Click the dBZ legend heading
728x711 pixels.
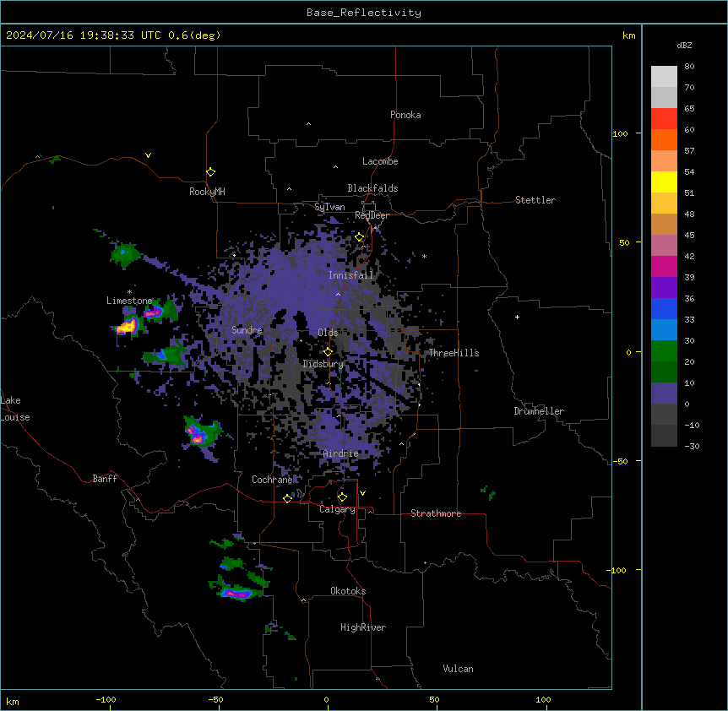[x=684, y=46]
